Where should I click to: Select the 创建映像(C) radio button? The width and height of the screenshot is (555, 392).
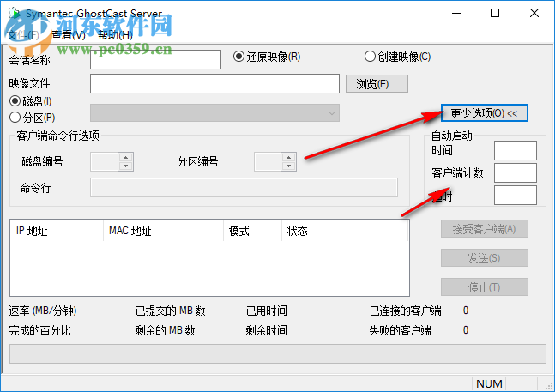coord(398,57)
